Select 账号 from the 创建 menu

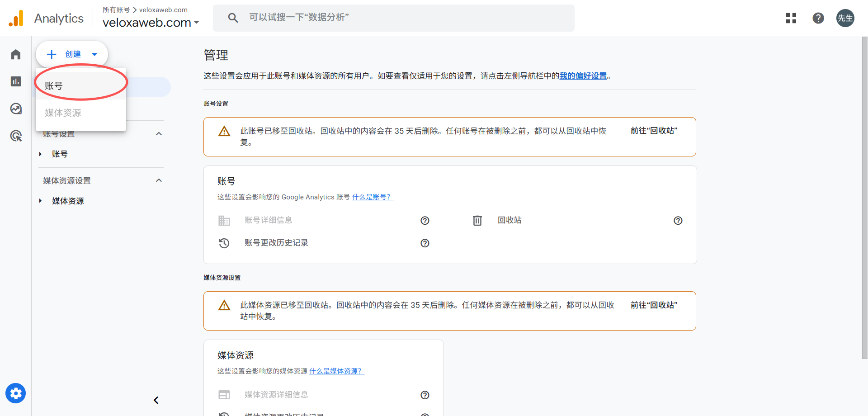click(53, 85)
